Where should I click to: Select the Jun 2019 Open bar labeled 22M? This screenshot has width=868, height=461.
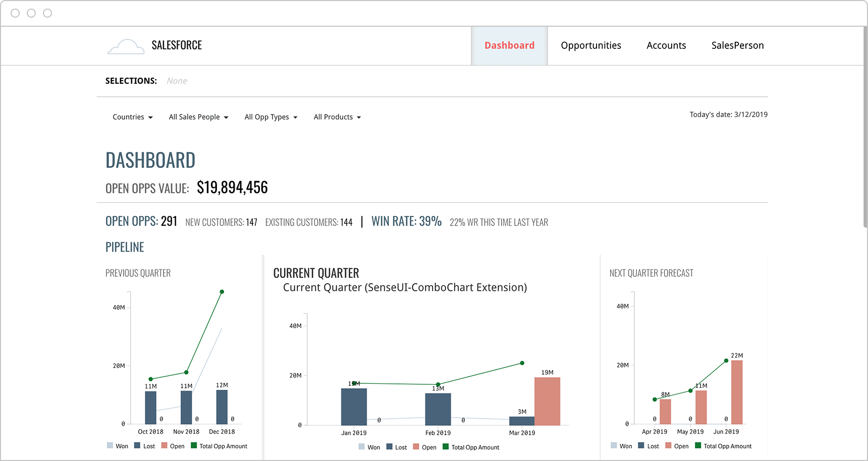tap(737, 392)
